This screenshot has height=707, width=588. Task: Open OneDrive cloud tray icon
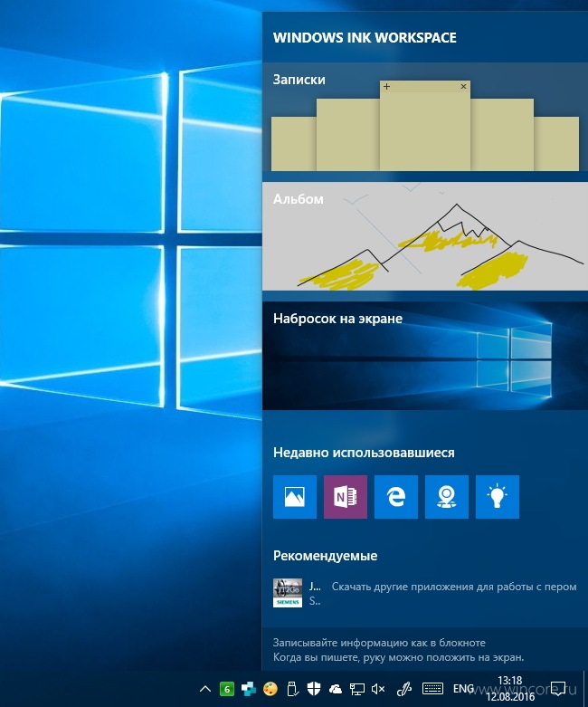pos(336,689)
